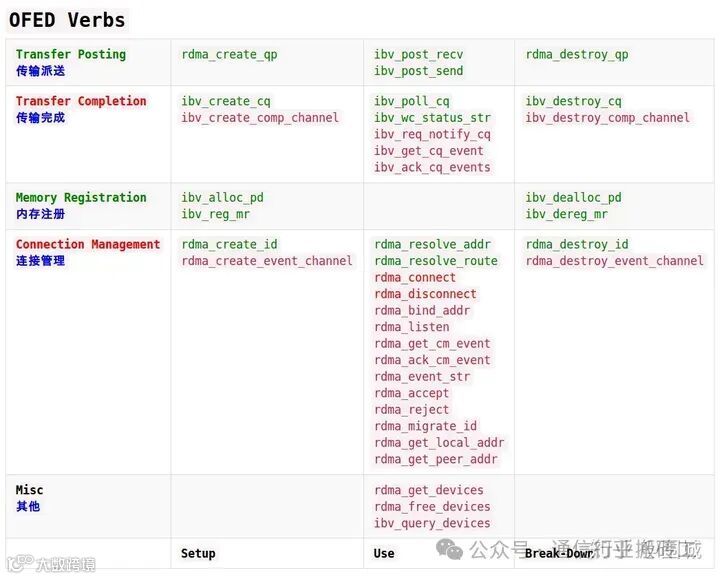Click ibv_post_recv in the Use column
Viewport: 720px width, 579px height.
418,55
